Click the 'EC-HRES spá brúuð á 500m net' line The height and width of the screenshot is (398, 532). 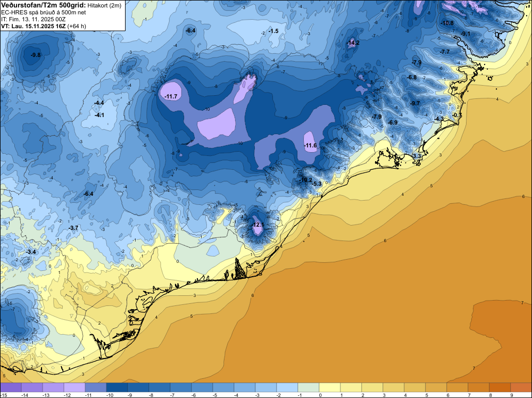pyautogui.click(x=44, y=12)
